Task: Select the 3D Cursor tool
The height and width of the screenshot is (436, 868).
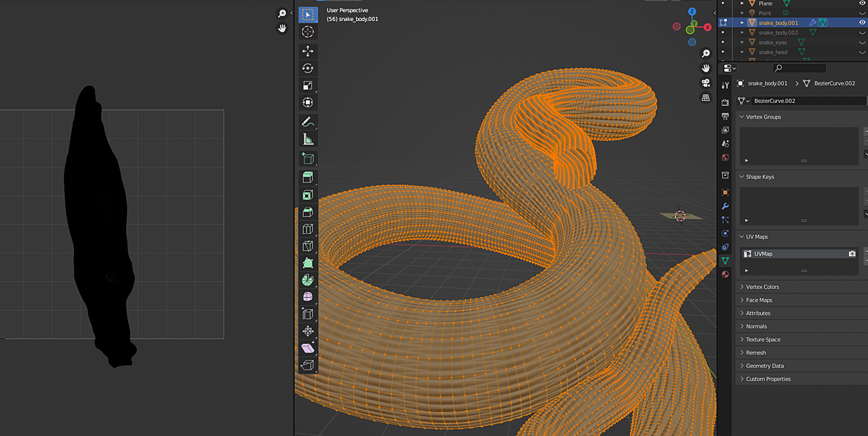Action: tap(308, 32)
